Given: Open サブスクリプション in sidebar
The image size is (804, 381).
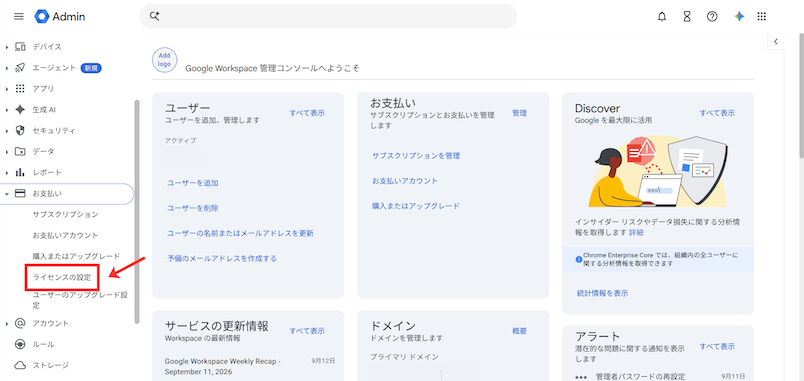Looking at the screenshot, I should pos(65,214).
